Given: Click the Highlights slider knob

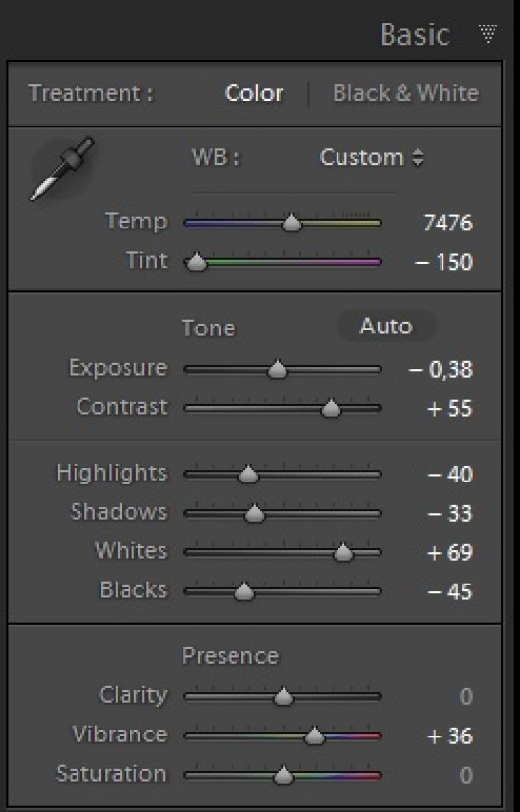Looking at the screenshot, I should coord(248,475).
